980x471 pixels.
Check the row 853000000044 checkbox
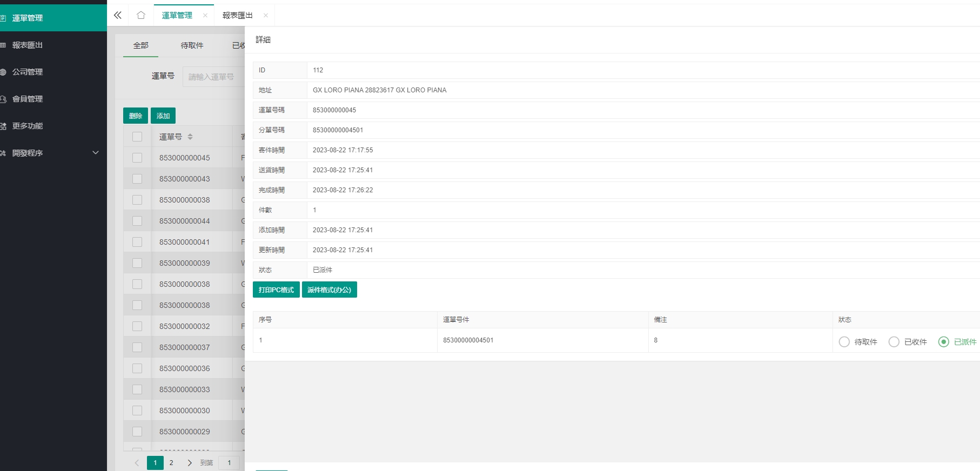(137, 221)
